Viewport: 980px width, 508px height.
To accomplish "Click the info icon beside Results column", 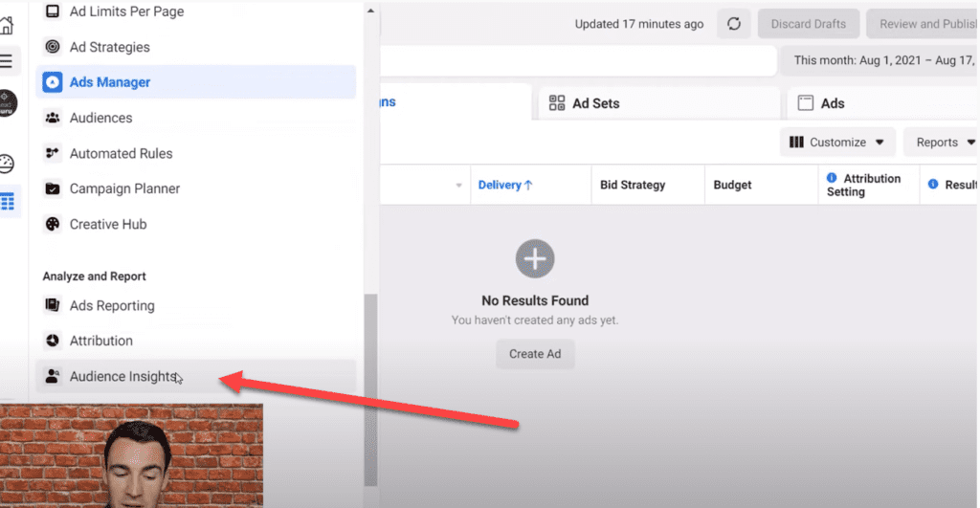I will pyautogui.click(x=933, y=185).
